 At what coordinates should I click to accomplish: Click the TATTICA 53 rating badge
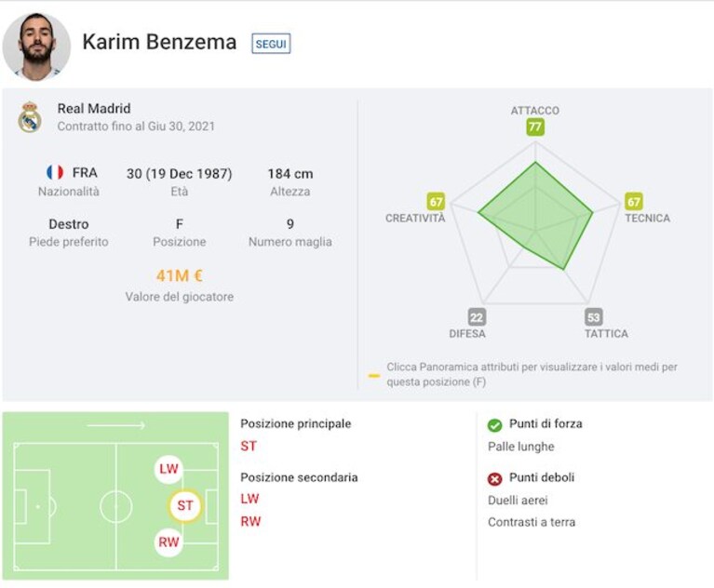593,316
